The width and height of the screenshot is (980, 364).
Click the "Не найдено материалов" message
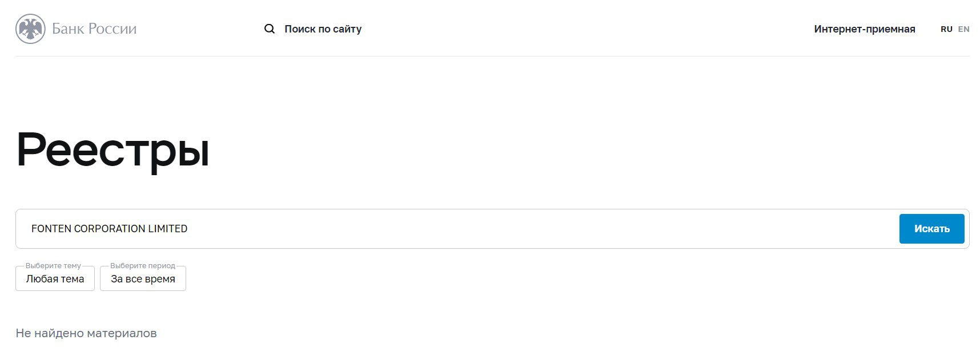tap(86, 333)
